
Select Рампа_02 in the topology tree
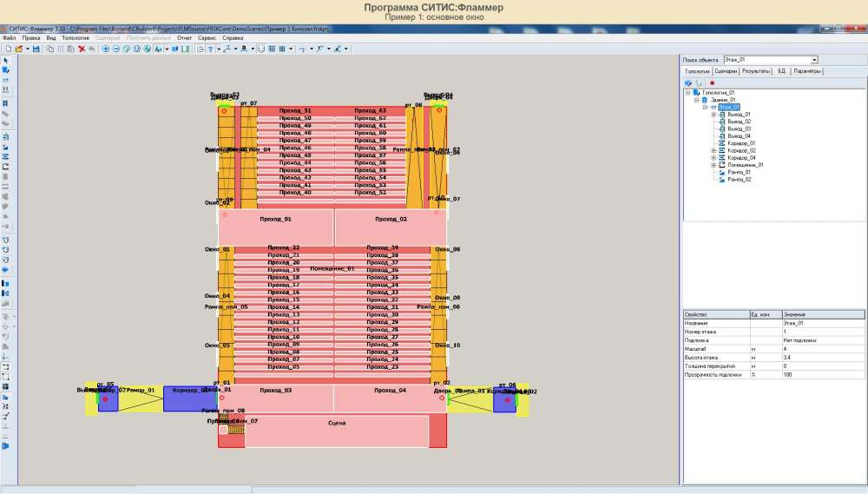point(740,179)
